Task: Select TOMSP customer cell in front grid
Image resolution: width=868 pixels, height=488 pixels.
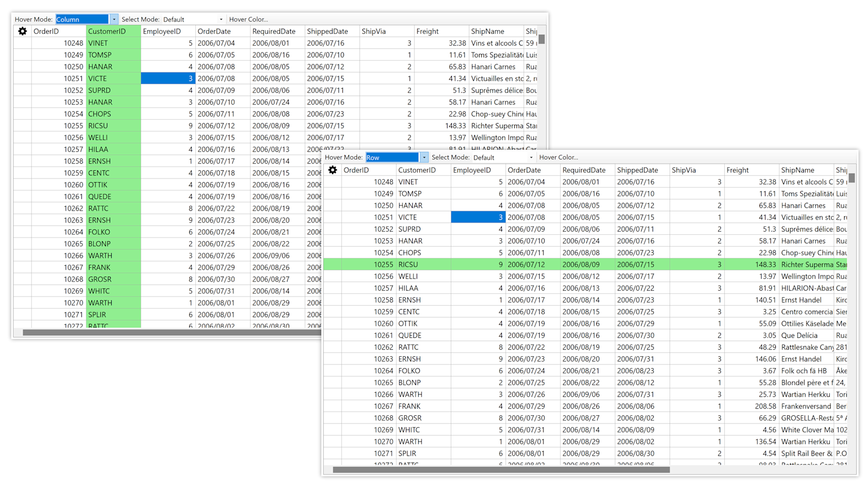Action: (x=424, y=194)
